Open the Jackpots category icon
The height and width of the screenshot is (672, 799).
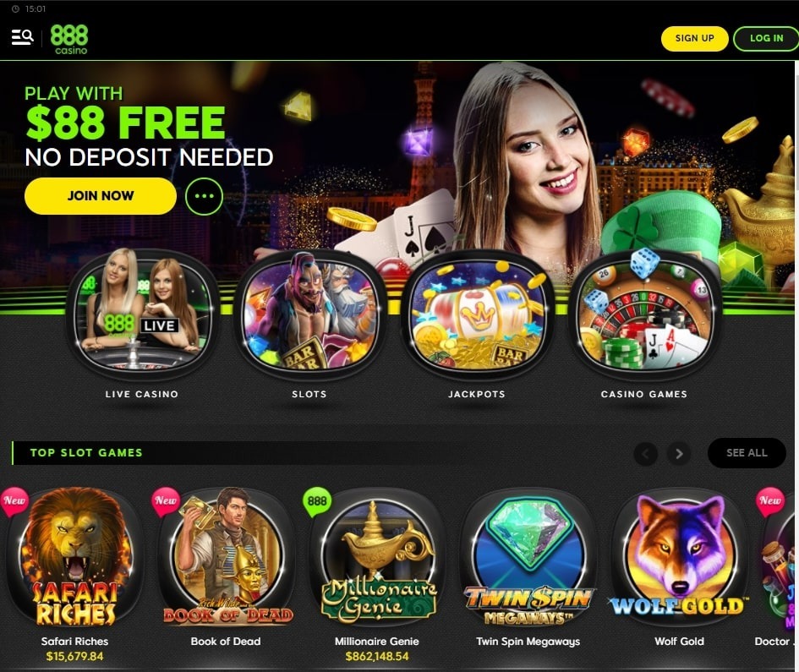coord(478,310)
